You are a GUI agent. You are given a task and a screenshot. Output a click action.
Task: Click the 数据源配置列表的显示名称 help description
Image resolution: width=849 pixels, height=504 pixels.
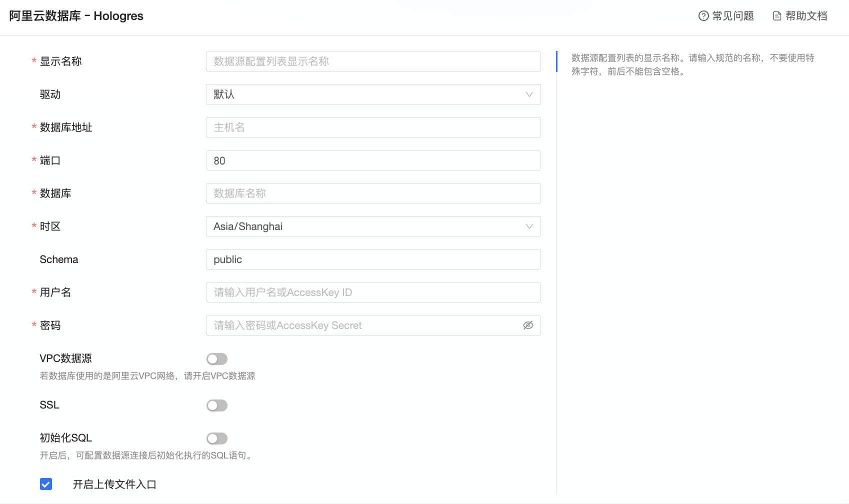click(x=693, y=64)
